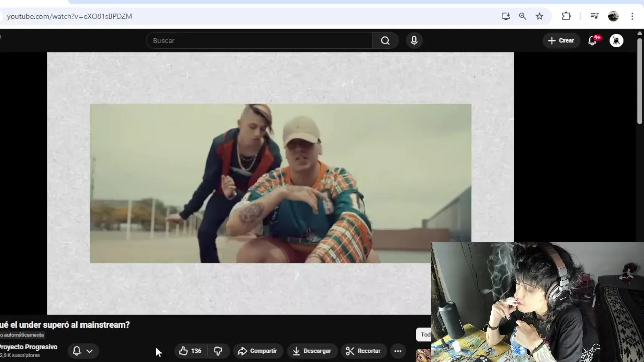Dislike the video with thumbs down
The width and height of the screenshot is (644, 362).
[218, 351]
